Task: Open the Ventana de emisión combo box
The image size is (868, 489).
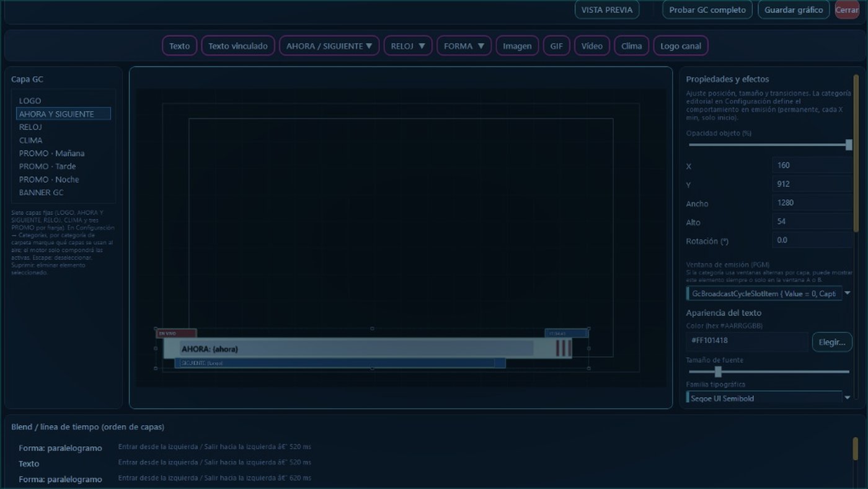Action: [769, 294]
